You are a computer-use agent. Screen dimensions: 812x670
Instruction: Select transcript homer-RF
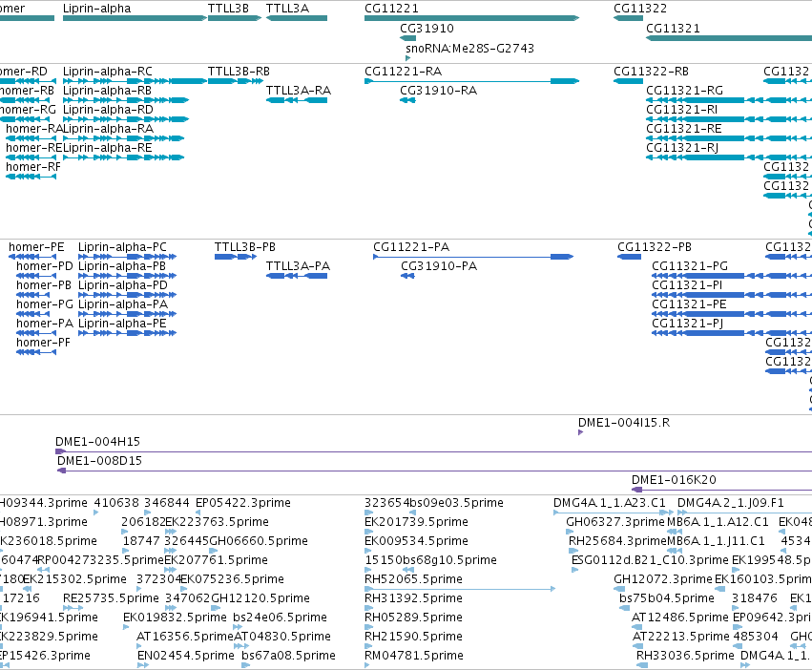pyautogui.click(x=31, y=177)
